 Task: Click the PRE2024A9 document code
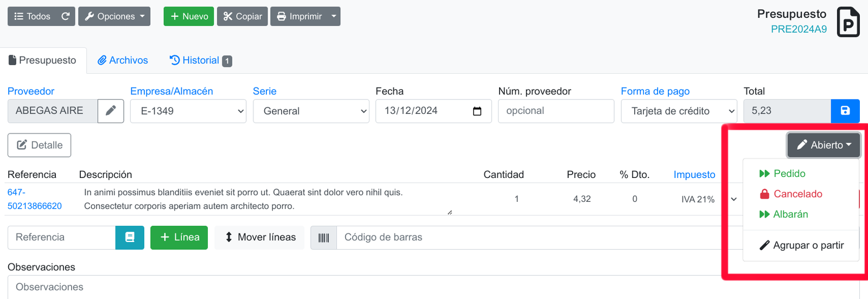[x=799, y=29]
